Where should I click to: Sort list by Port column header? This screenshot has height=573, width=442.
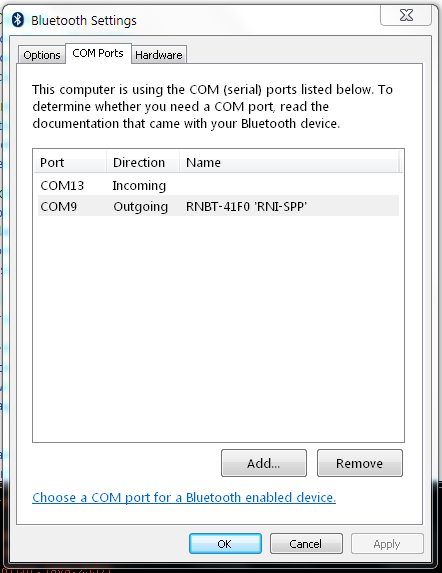pos(70,162)
